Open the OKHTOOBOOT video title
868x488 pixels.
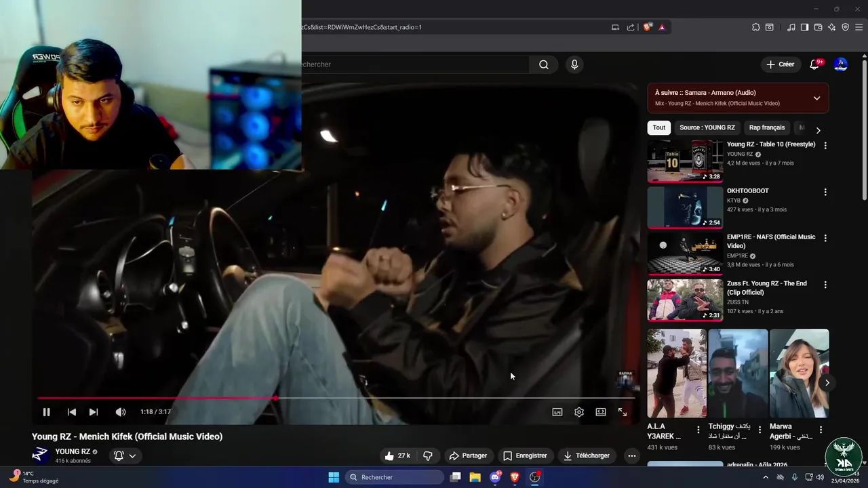pyautogui.click(x=748, y=191)
